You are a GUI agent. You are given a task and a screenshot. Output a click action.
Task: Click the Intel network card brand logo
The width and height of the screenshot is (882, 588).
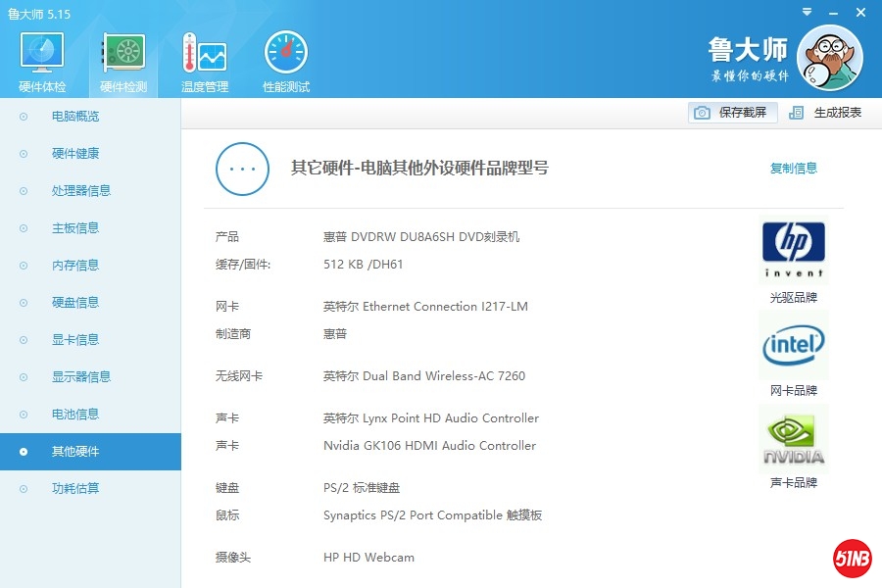tap(793, 345)
